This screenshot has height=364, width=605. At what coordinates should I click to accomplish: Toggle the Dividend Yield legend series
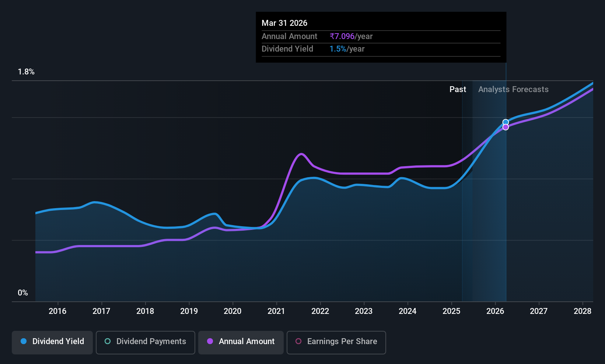(52, 342)
